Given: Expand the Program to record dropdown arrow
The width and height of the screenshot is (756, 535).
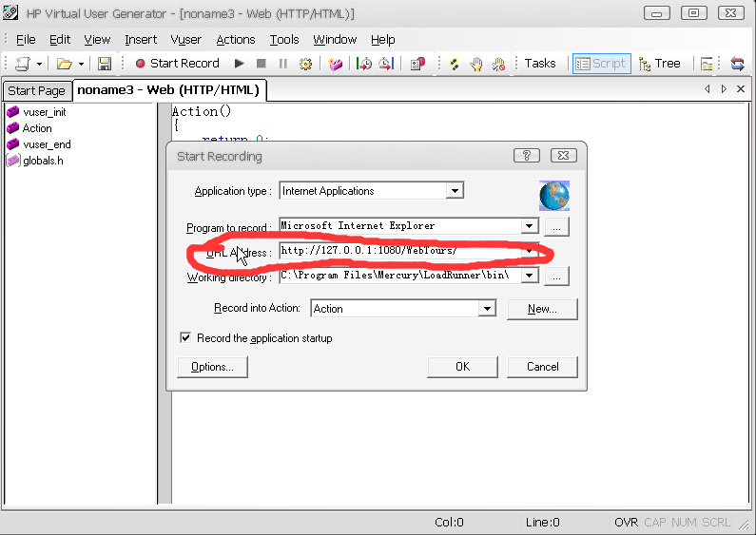Looking at the screenshot, I should click(x=530, y=226).
